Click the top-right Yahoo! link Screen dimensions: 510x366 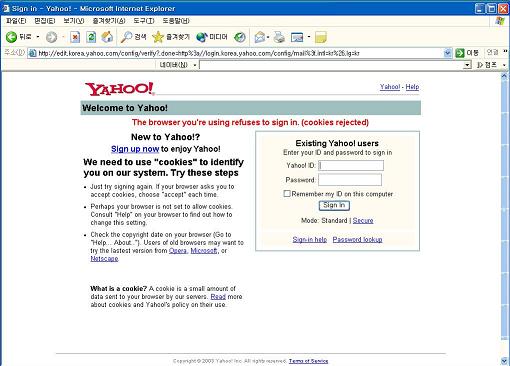coord(390,87)
